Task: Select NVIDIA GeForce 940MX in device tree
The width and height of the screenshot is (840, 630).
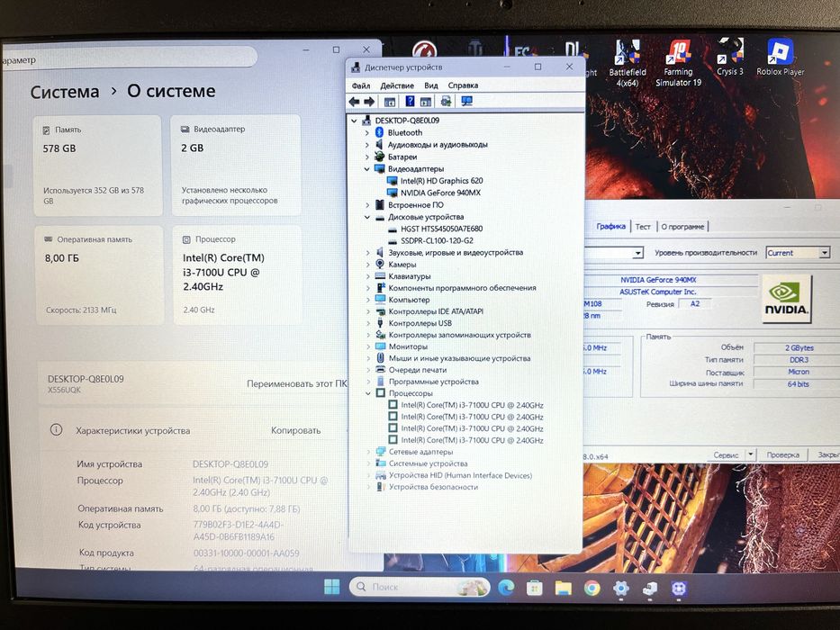Action: point(440,193)
